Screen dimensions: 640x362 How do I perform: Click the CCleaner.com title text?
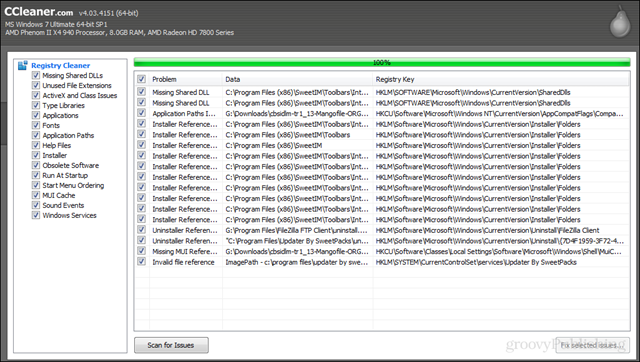tap(39, 11)
